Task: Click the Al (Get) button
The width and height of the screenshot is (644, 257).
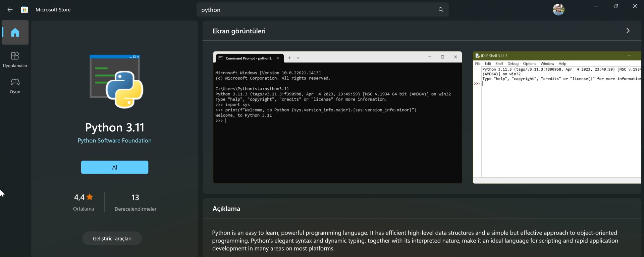Action: (115, 167)
